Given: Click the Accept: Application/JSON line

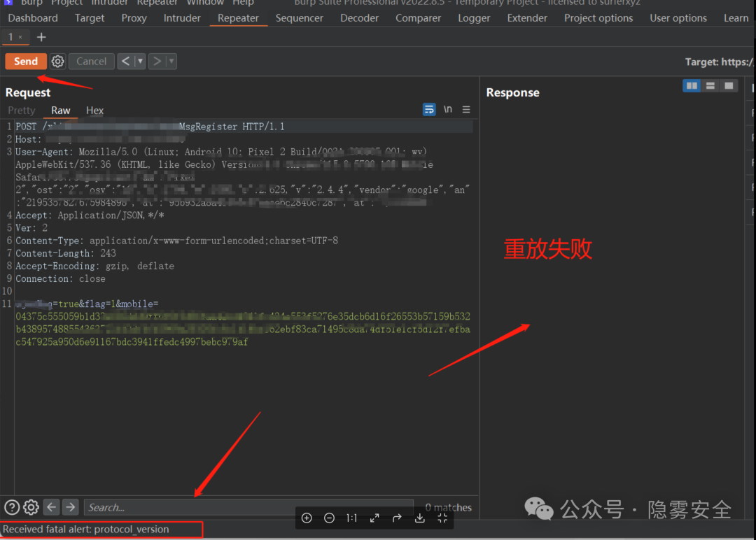Looking at the screenshot, I should tap(90, 215).
